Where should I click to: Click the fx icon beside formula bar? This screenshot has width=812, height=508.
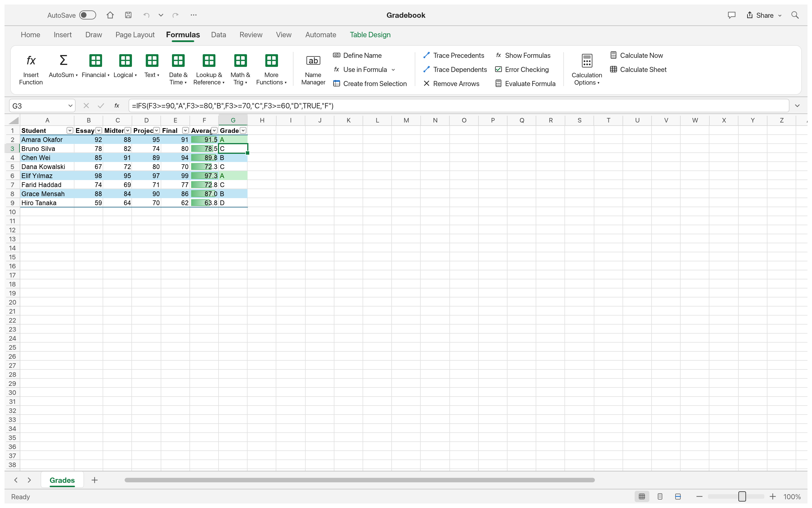(x=117, y=106)
